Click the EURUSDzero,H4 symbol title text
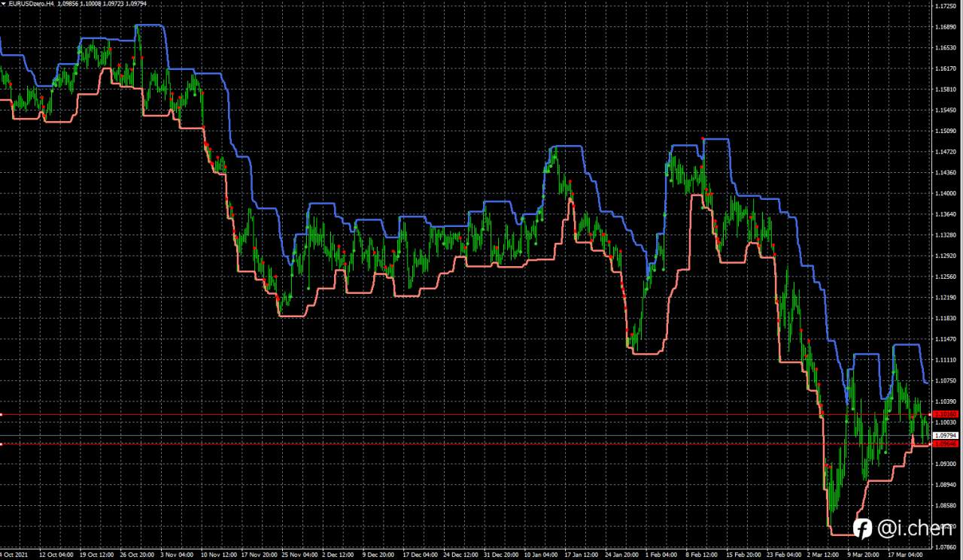963x560 pixels. point(31,4)
